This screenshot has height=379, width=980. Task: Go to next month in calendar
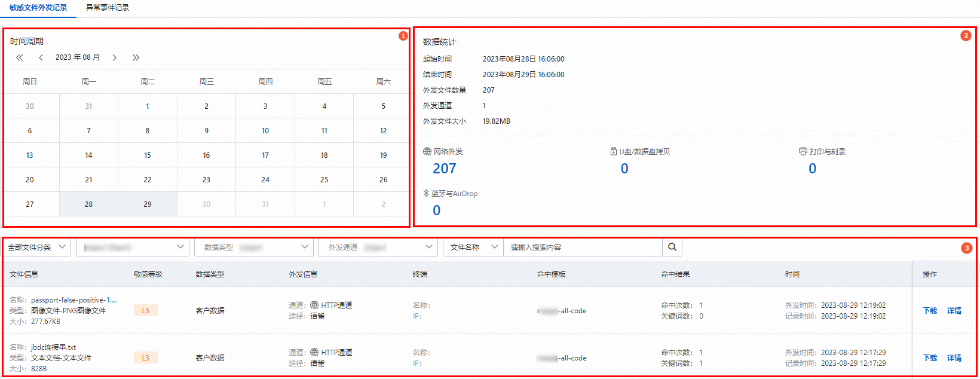tap(115, 57)
